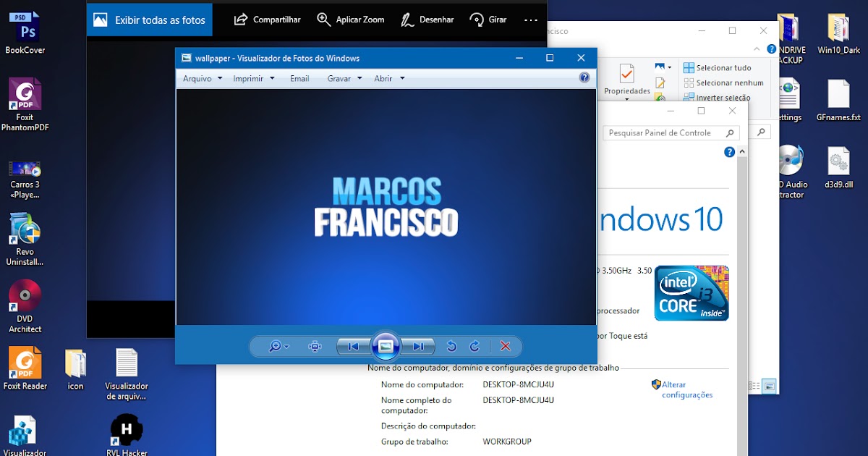
Task: Click Aplicar Zoom in Photos app
Action: tap(351, 20)
